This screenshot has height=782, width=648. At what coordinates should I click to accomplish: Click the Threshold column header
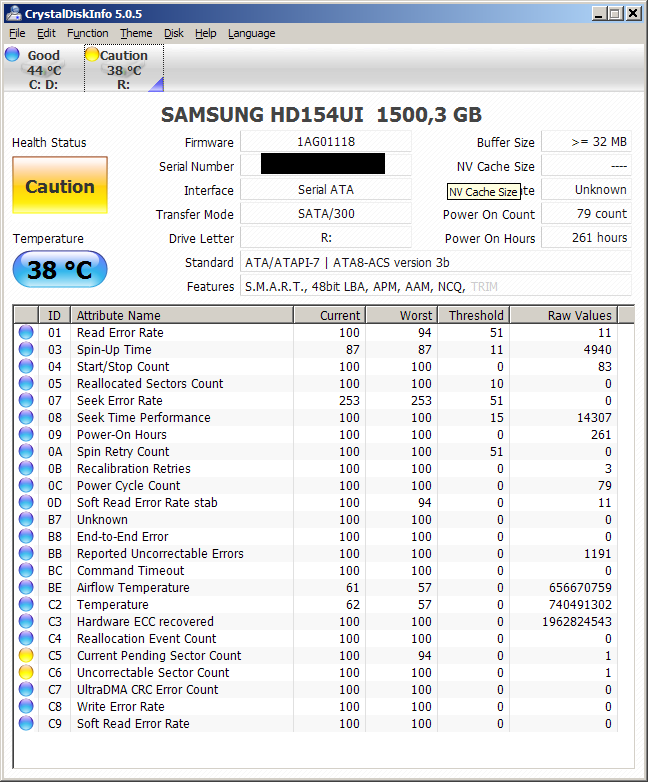[474, 315]
